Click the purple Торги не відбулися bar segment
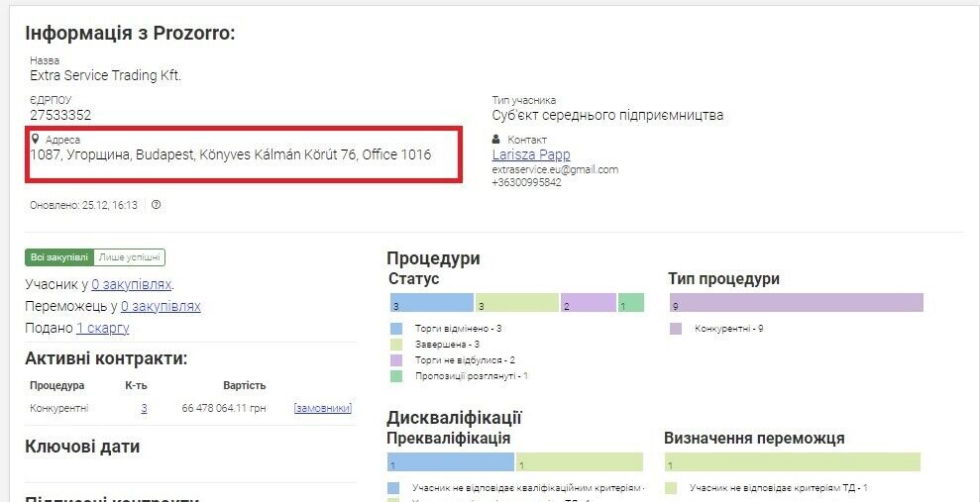This screenshot has width=980, height=502. coord(589,303)
